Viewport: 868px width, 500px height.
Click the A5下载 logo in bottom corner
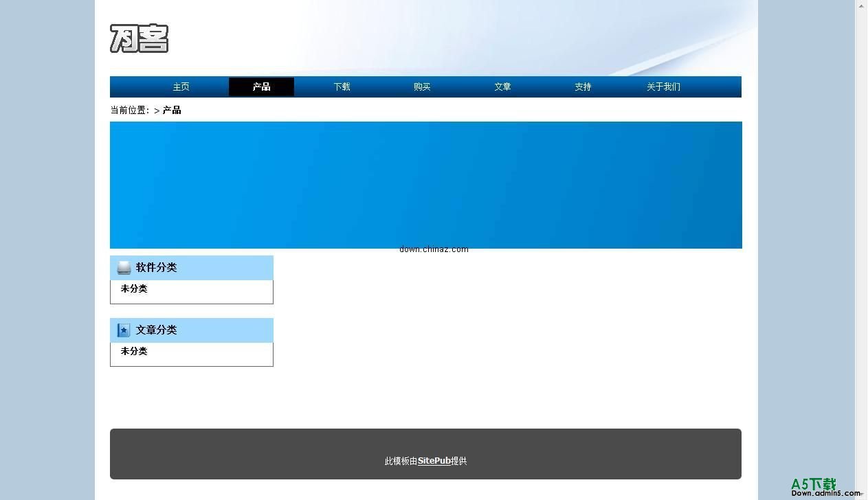(814, 483)
